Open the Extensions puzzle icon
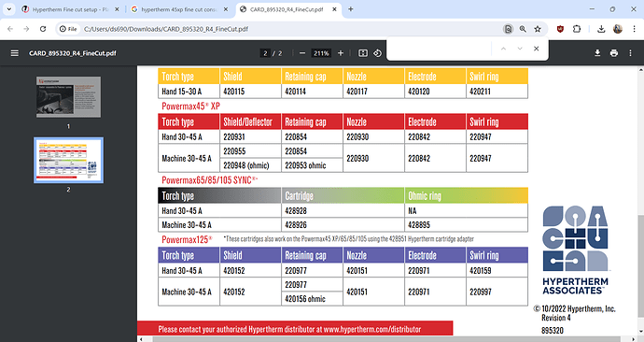This screenshot has height=342, width=644. pyautogui.click(x=577, y=29)
